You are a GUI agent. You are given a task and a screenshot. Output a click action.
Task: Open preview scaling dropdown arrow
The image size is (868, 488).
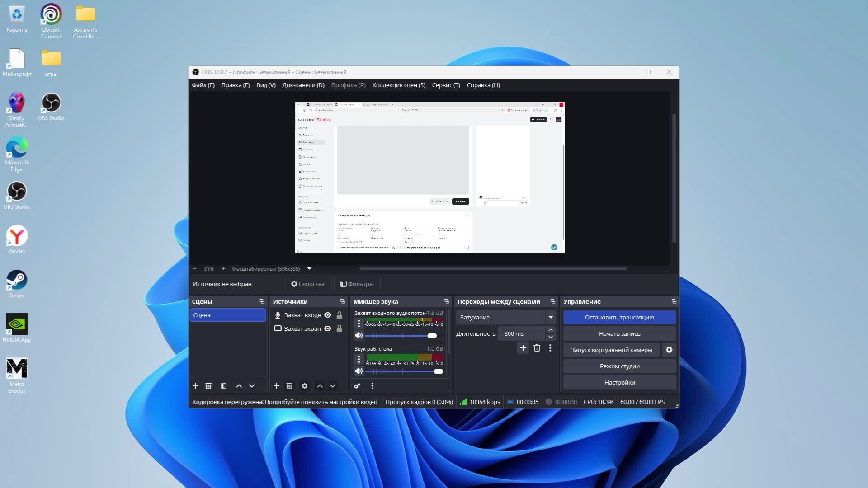(x=309, y=268)
